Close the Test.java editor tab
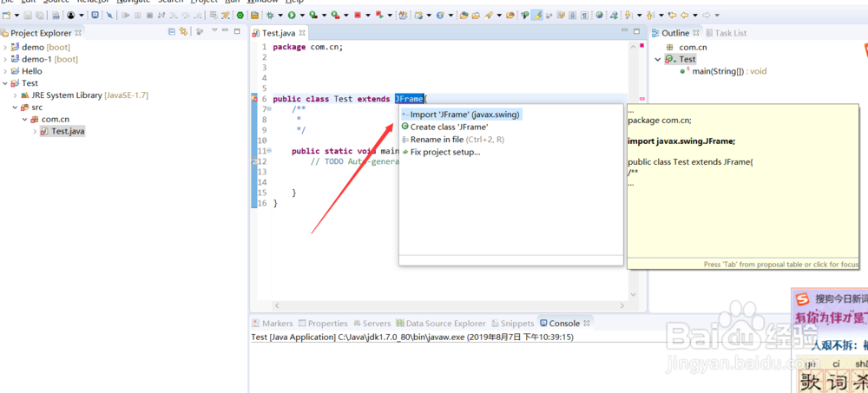The image size is (868, 393). 302,33
